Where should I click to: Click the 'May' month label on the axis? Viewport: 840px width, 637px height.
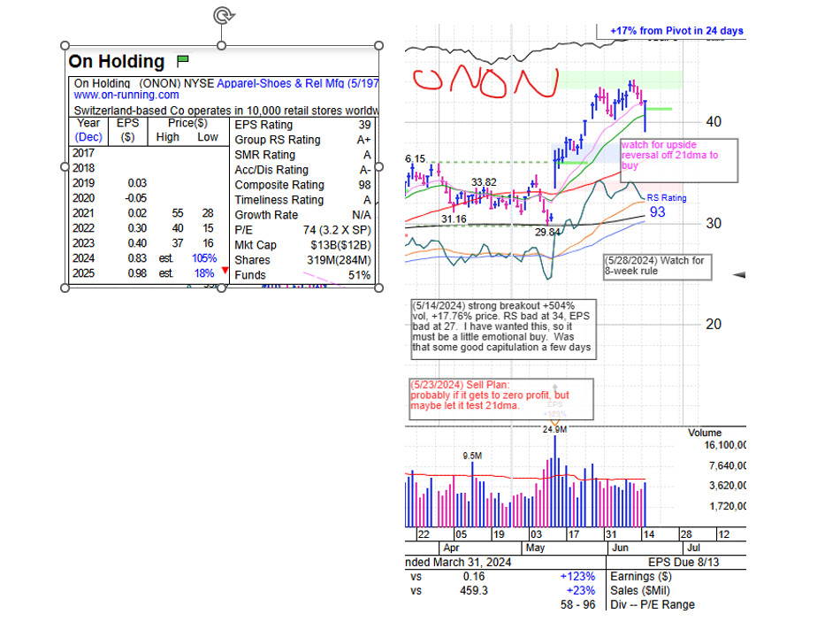pos(535,548)
